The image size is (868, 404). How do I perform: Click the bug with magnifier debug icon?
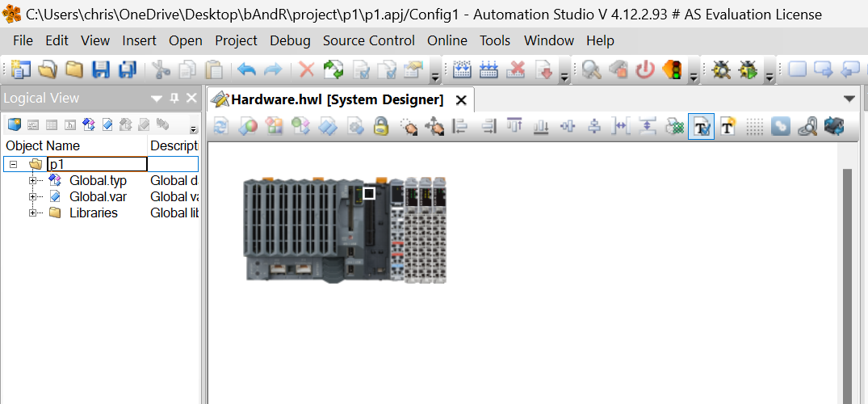(721, 69)
